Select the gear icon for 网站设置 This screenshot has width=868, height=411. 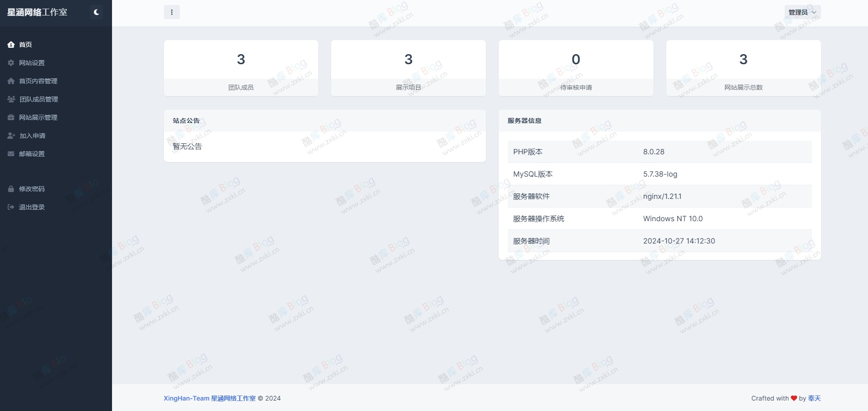[x=11, y=62]
